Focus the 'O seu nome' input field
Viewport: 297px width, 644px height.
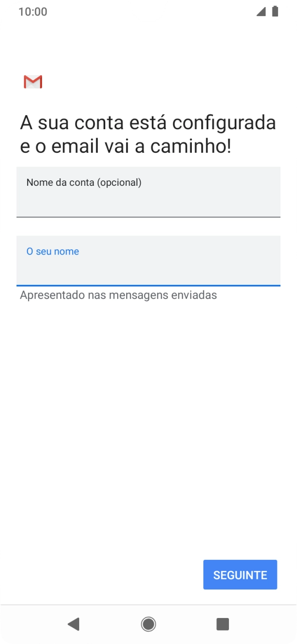click(148, 261)
